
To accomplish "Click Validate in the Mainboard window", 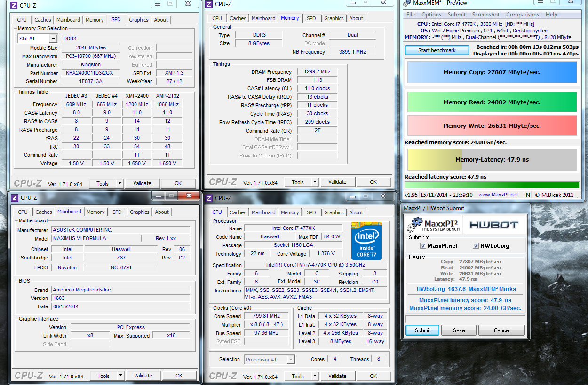I will (x=143, y=376).
